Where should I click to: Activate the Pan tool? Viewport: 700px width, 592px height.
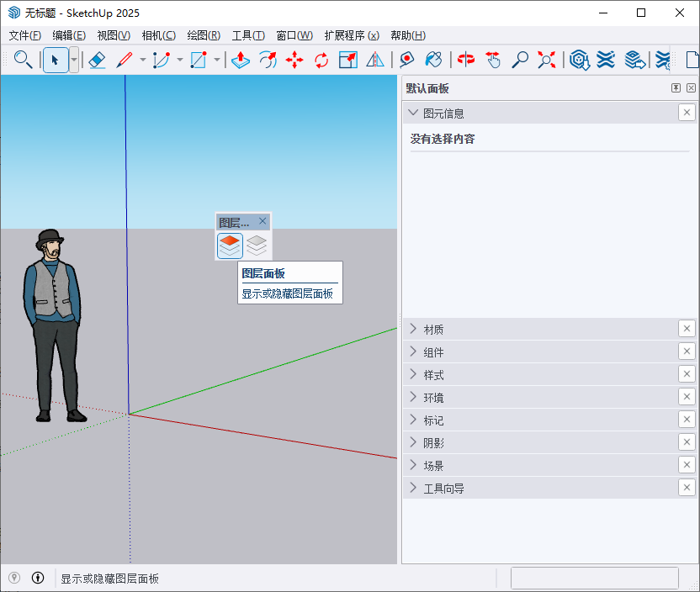493,60
